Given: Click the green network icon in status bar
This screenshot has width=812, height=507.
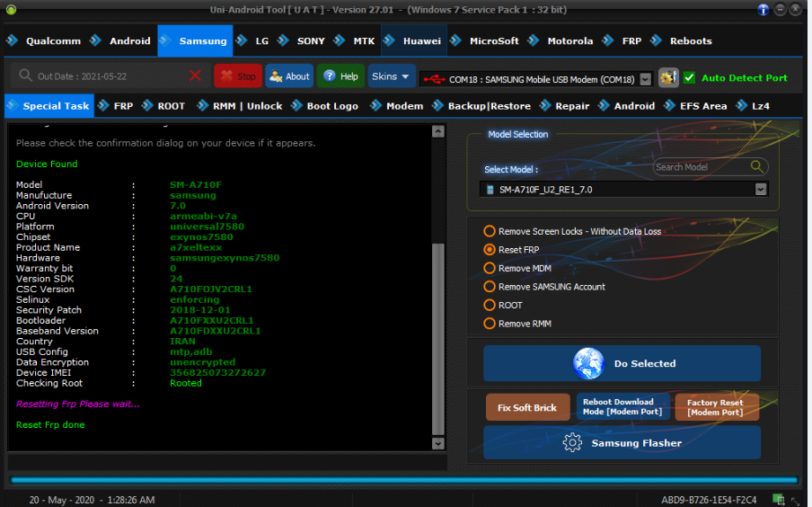Looking at the screenshot, I should (x=778, y=499).
